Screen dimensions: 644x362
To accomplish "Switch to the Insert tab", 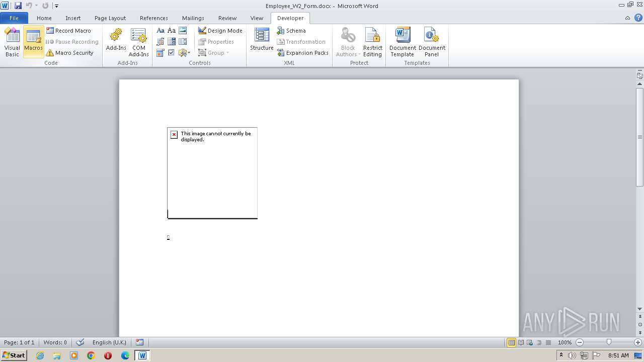I will pos(73,18).
